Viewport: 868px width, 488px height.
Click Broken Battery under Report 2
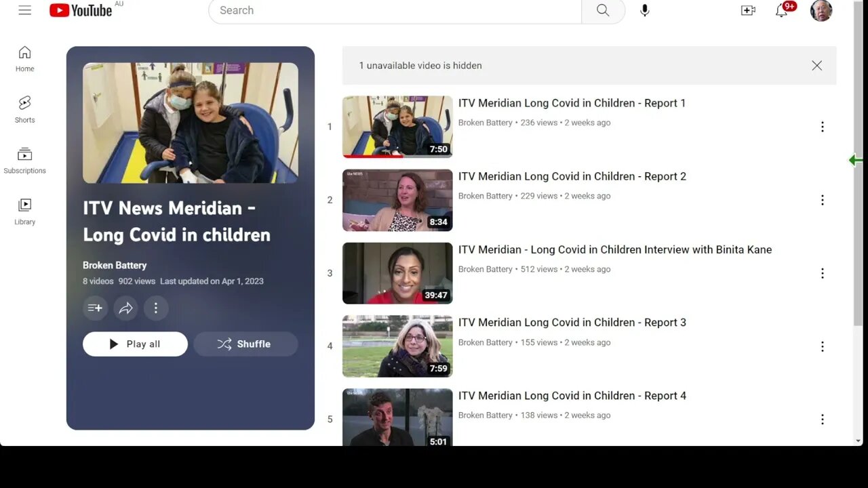pyautogui.click(x=486, y=196)
